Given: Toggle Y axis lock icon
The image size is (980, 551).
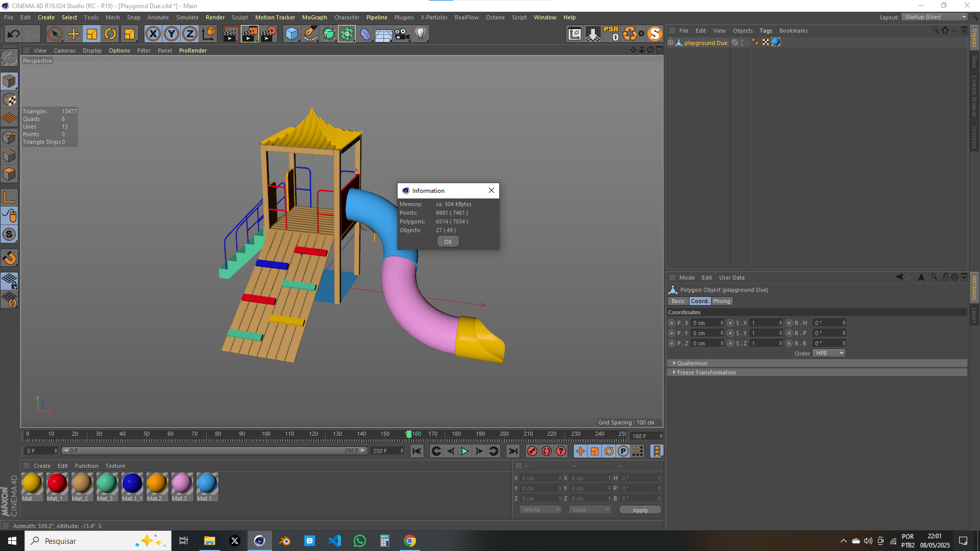Looking at the screenshot, I should click(171, 34).
